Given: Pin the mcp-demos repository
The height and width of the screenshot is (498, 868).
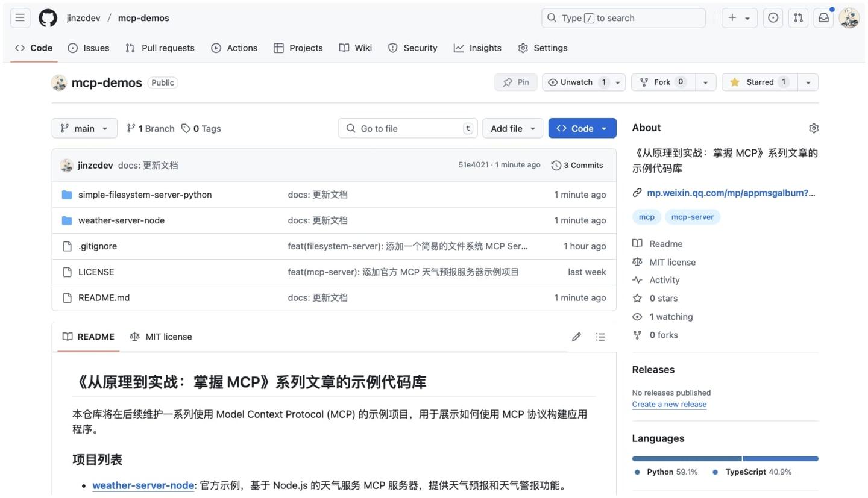Looking at the screenshot, I should point(516,82).
